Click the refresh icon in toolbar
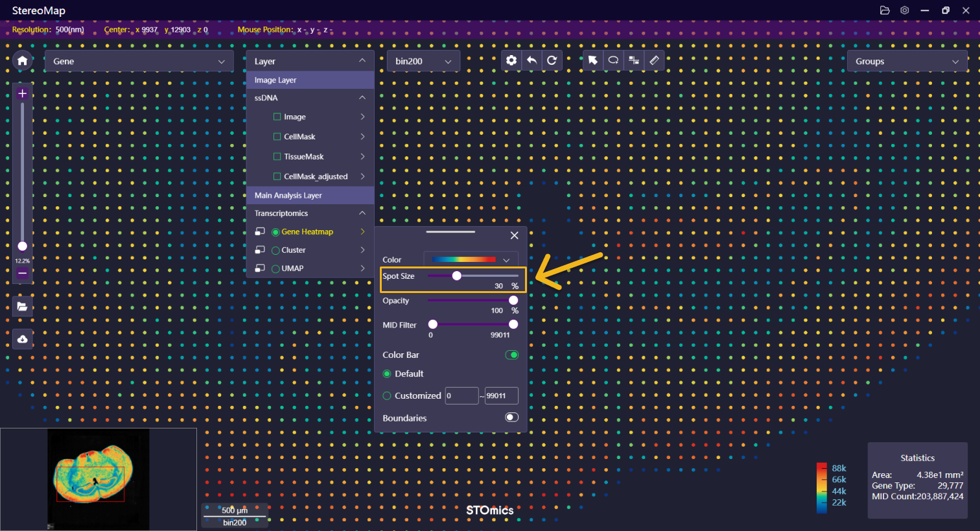Viewport: 980px width, 531px height. coord(552,60)
